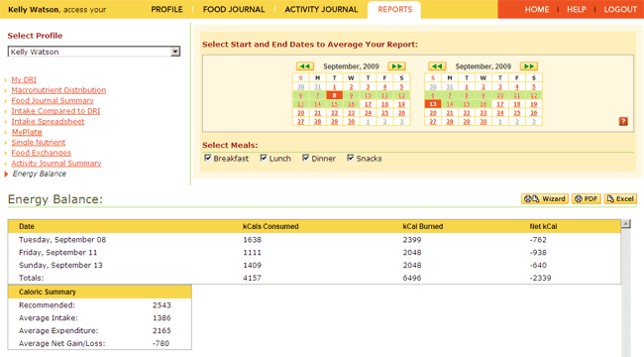Click the Recommended value 2543
This screenshot has width=644, height=357.
tap(161, 305)
